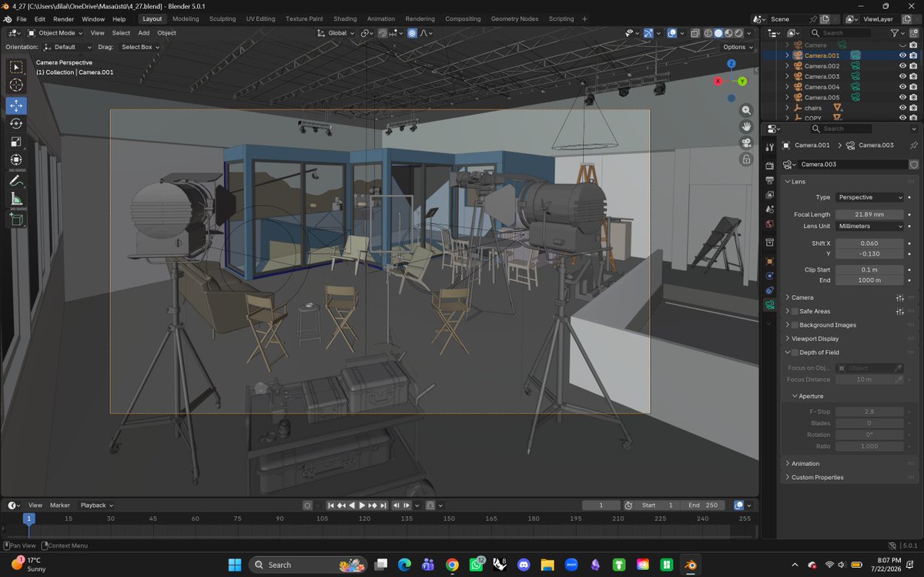
Task: Hide the chairs object in the outliner
Action: pyautogui.click(x=902, y=108)
